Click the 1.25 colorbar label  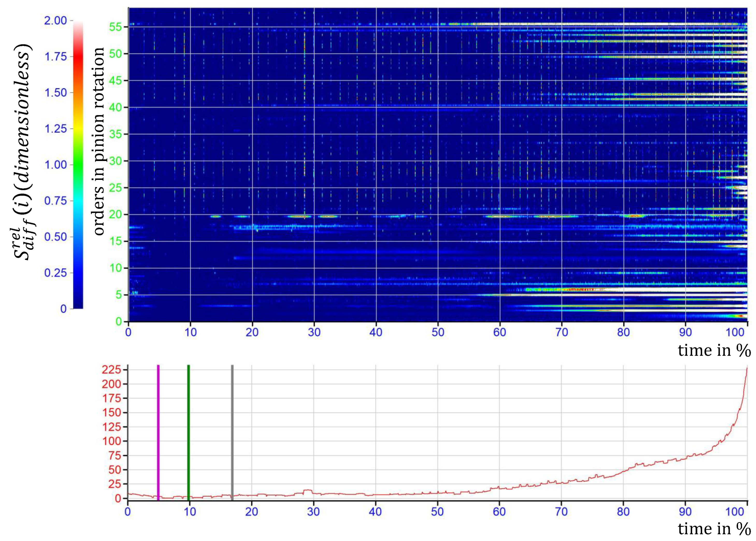(x=56, y=129)
